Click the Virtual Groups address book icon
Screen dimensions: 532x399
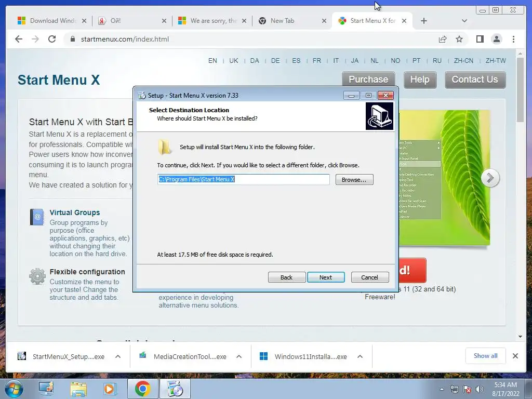pos(37,217)
